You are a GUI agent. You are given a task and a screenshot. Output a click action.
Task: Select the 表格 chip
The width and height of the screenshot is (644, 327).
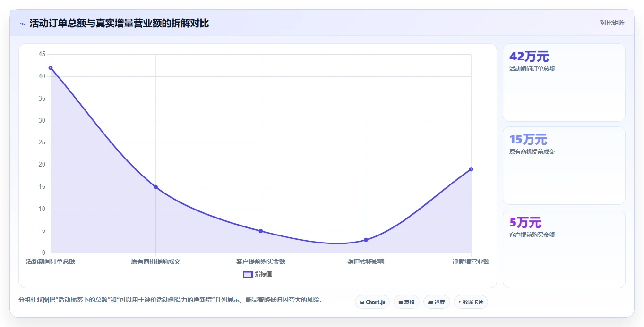pos(406,302)
